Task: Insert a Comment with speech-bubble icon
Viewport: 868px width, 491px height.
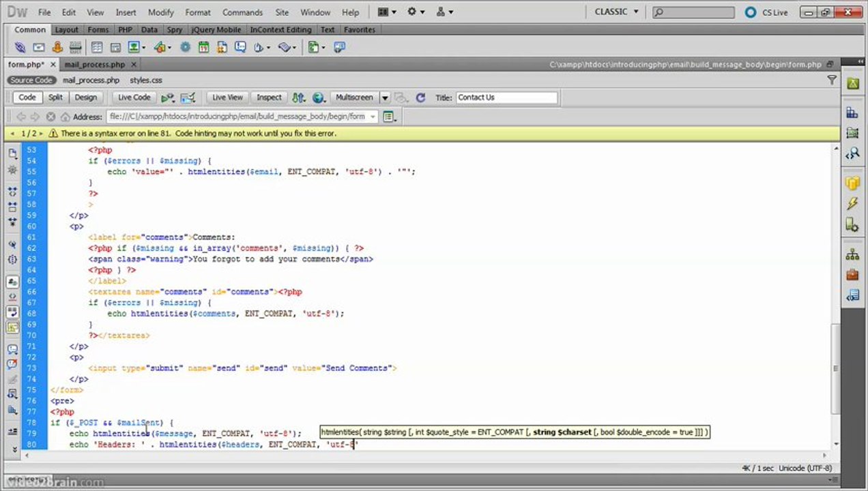Action: 240,47
